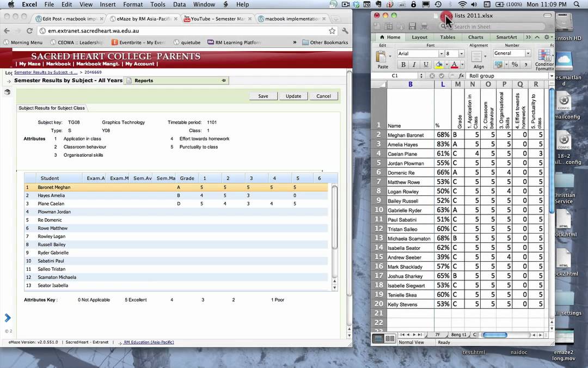588x368 pixels.
Task: Apply the yellow fill color bucket
Action: click(438, 65)
